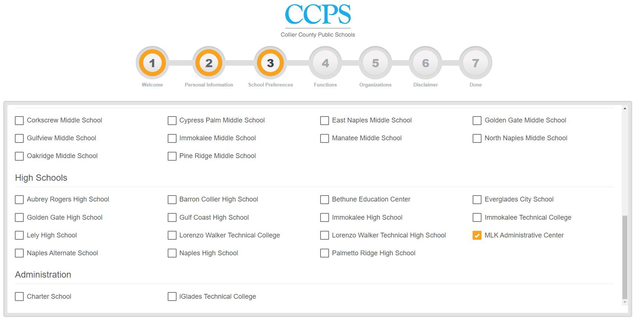Click step 7 Done circle
Screen dimensions: 644x321
coord(476,63)
